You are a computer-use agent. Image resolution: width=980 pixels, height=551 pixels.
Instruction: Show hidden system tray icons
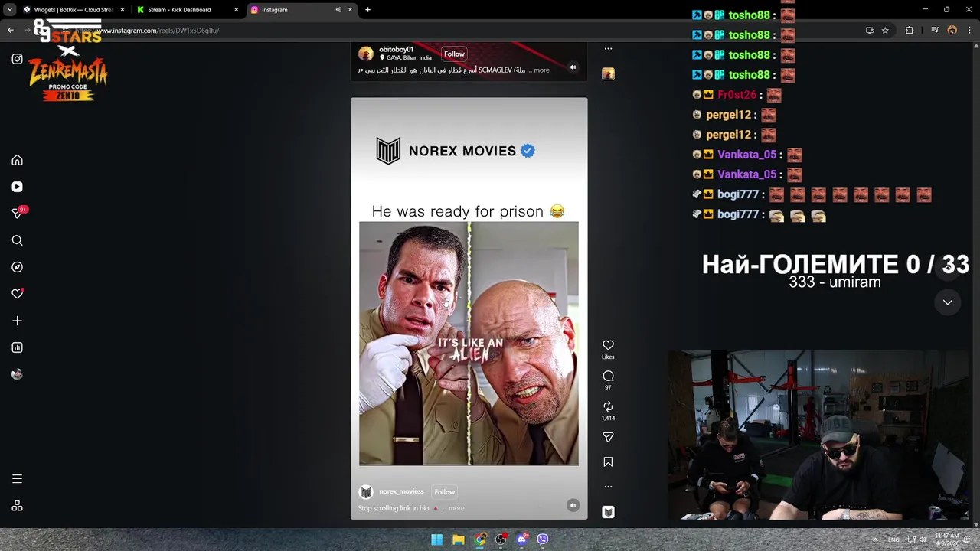[x=875, y=540]
